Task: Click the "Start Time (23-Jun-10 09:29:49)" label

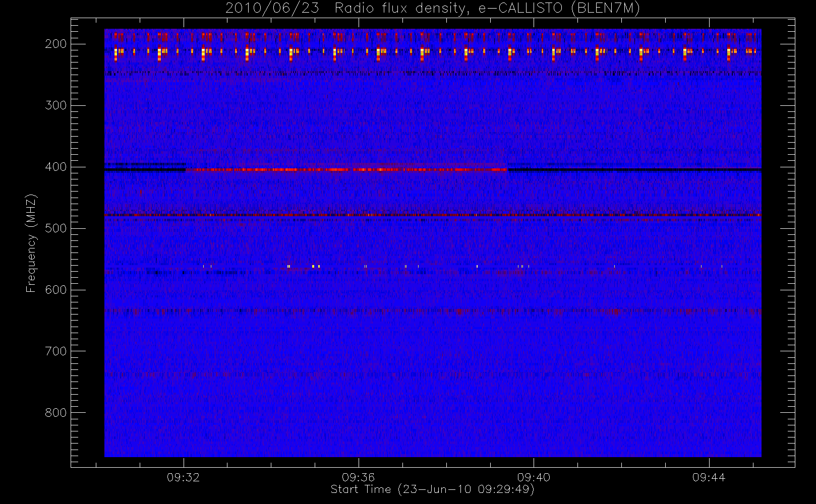Action: pos(432,489)
